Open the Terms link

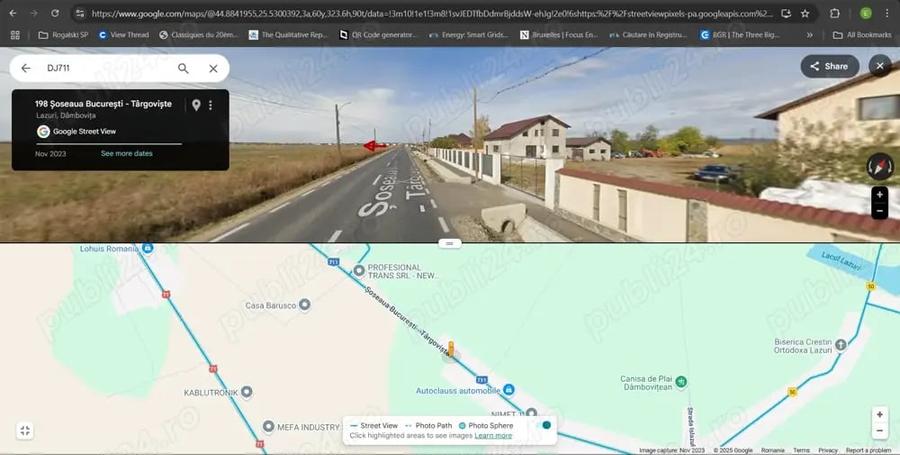coord(802,450)
